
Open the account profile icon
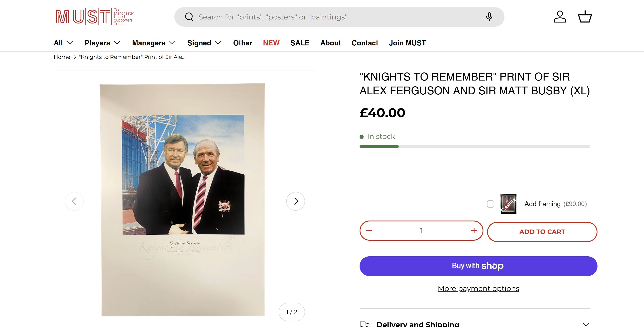click(560, 17)
